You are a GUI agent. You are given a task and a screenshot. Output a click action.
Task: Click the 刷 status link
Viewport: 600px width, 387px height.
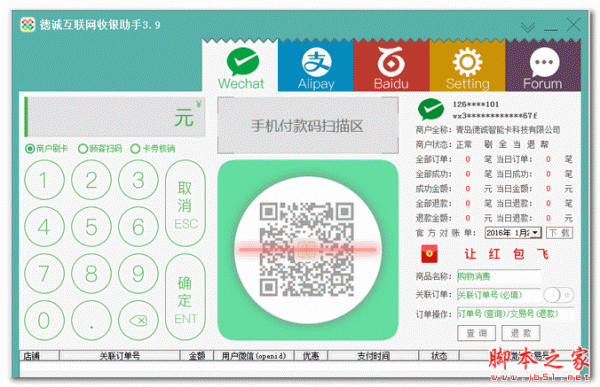[488, 144]
